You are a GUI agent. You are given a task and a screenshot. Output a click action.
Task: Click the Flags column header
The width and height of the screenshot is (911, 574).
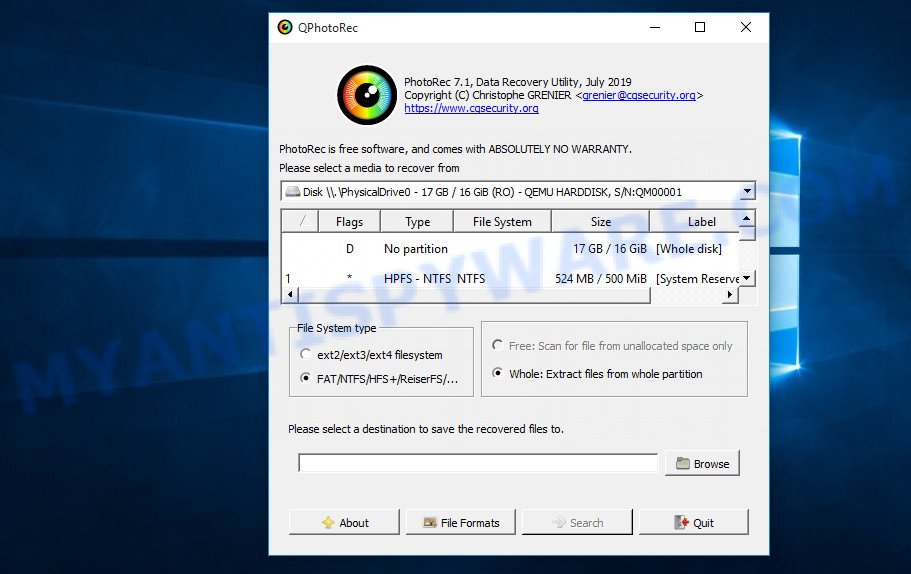tap(349, 222)
